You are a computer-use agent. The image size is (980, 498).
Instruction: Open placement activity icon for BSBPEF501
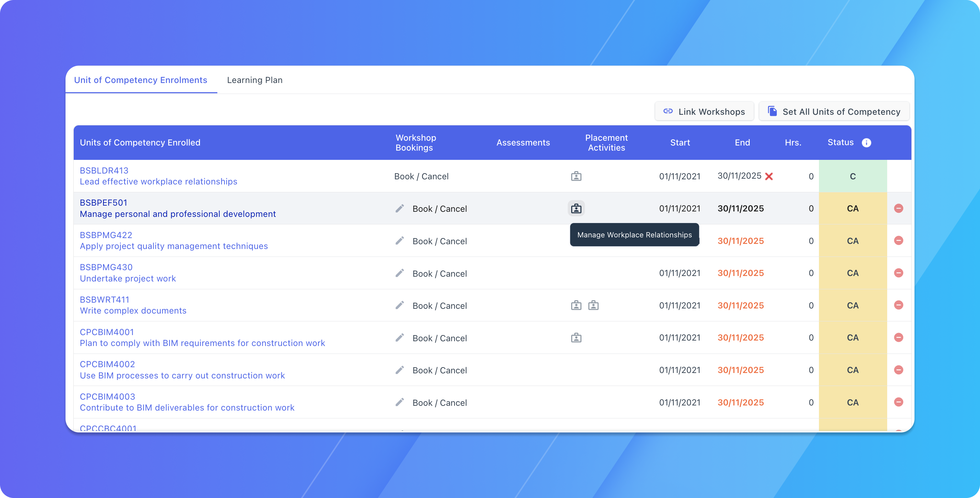[576, 208]
